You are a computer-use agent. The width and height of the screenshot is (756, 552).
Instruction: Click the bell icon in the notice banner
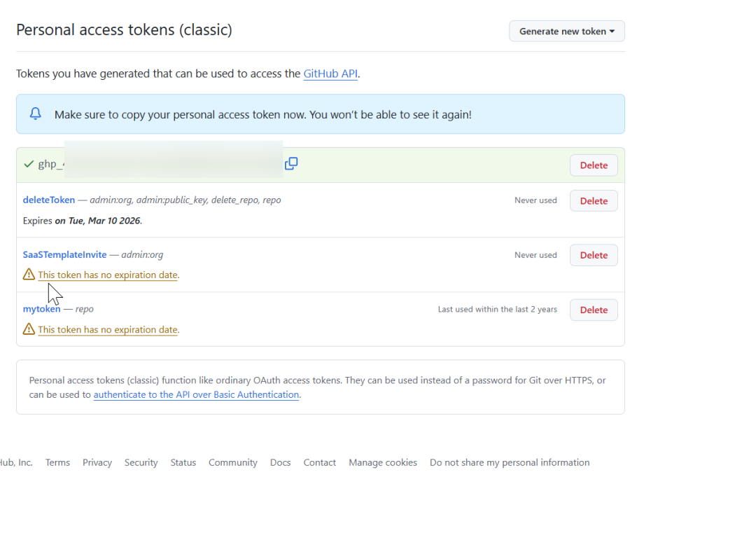[x=36, y=113]
